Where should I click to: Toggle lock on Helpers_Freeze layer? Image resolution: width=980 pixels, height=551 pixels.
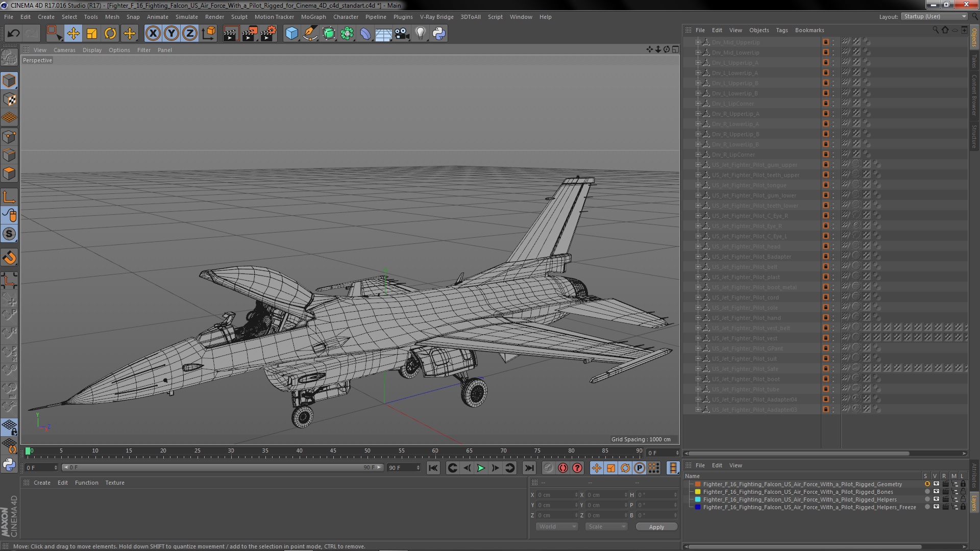click(x=963, y=507)
